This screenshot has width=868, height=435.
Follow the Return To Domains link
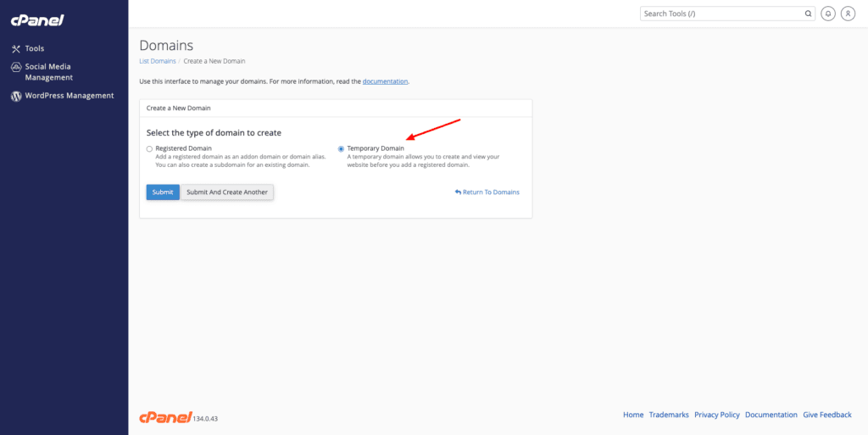[487, 192]
